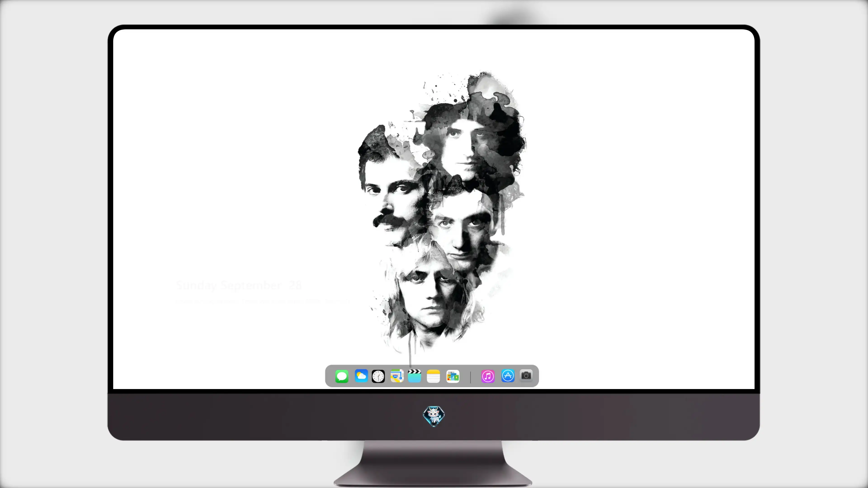Launch the Camera app from the dock
This screenshot has width=868, height=488.
click(526, 375)
